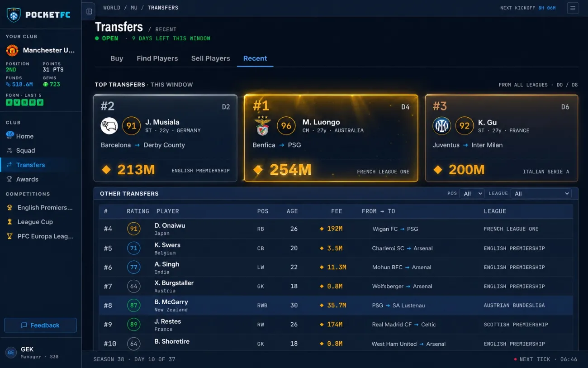Select the X. Burgstaller player name

(x=174, y=283)
